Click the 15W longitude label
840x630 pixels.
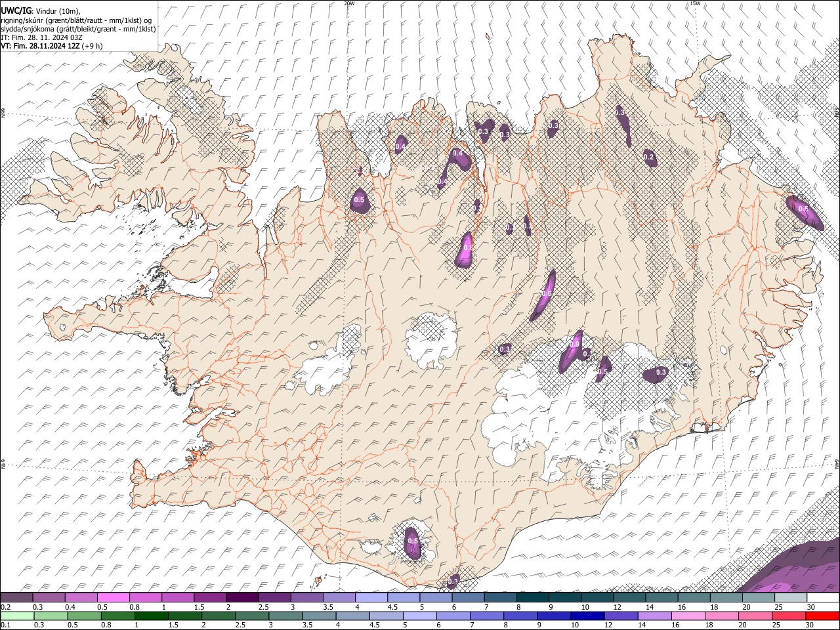coord(695,3)
